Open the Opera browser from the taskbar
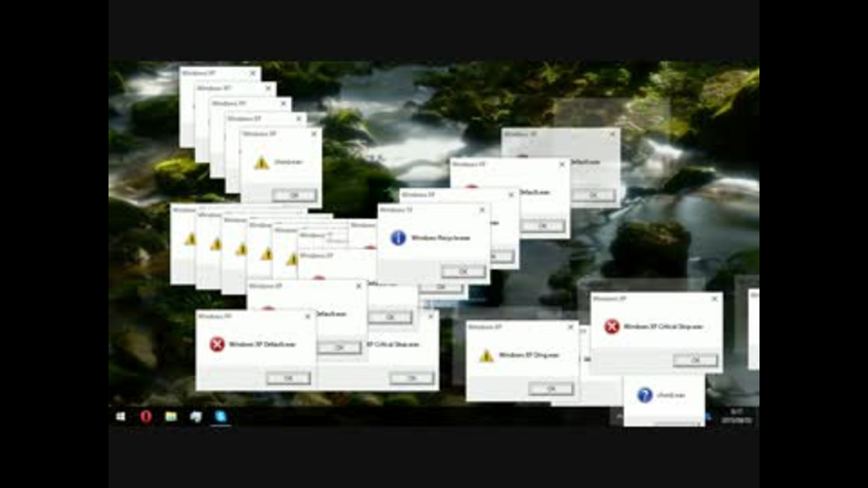The width and height of the screenshot is (868, 488). [146, 416]
